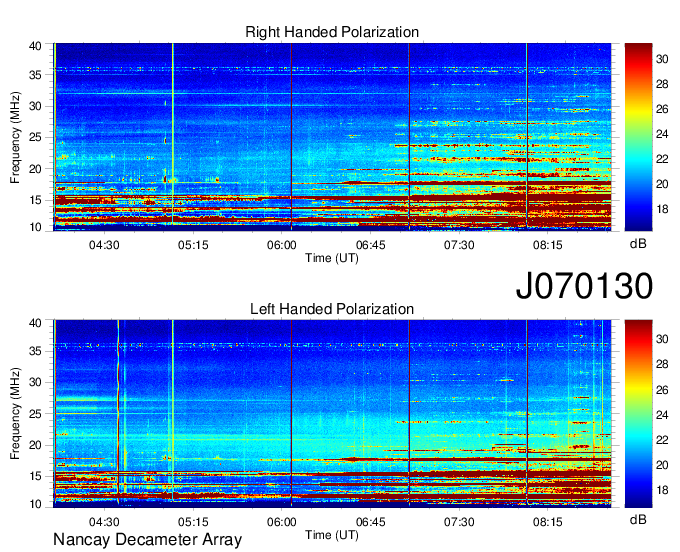
Task: Click 04:30 time tick under Right Handed plot
Action: pos(104,245)
